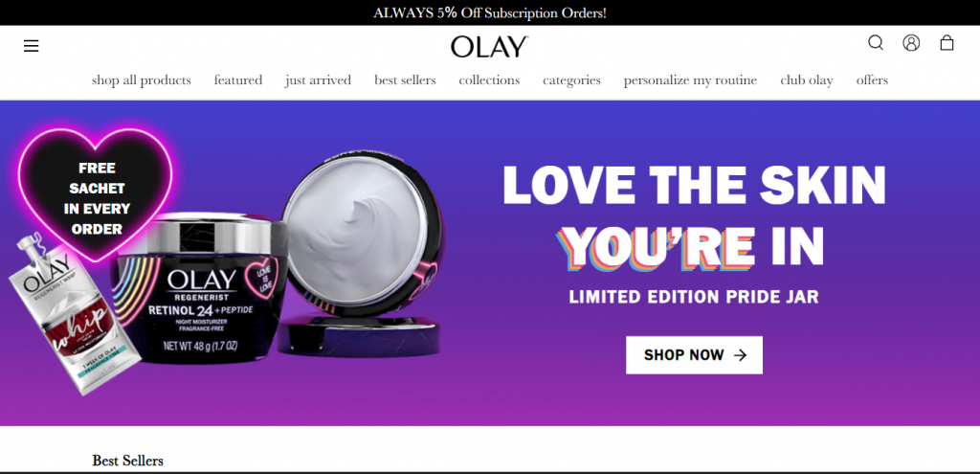Viewport: 980px width, 474px height.
Task: Open just arrived section
Action: [x=318, y=80]
